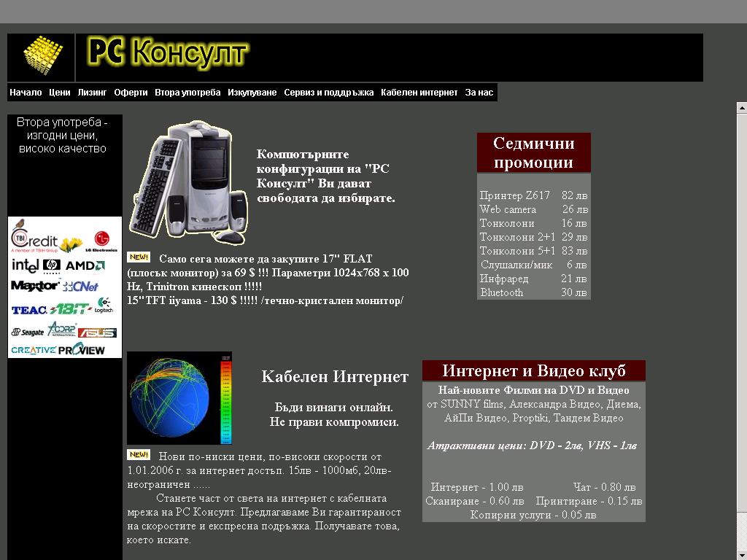Open the Оферти menu item
747x560 pixels.
[x=131, y=93]
